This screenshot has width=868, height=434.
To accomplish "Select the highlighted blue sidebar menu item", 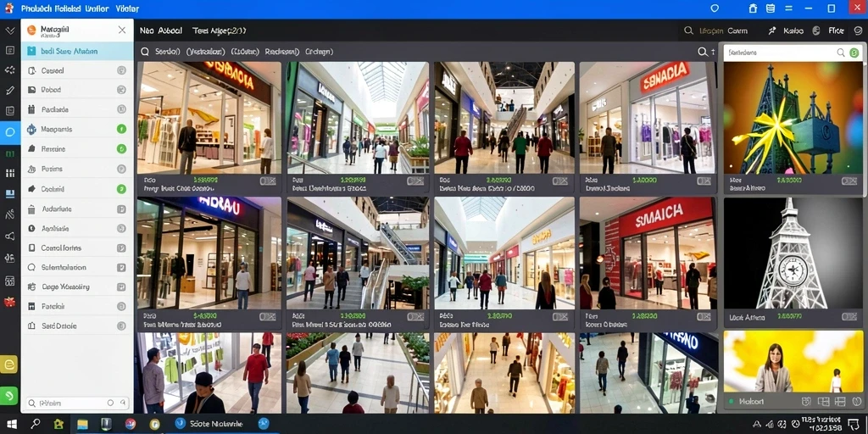I will coord(77,51).
